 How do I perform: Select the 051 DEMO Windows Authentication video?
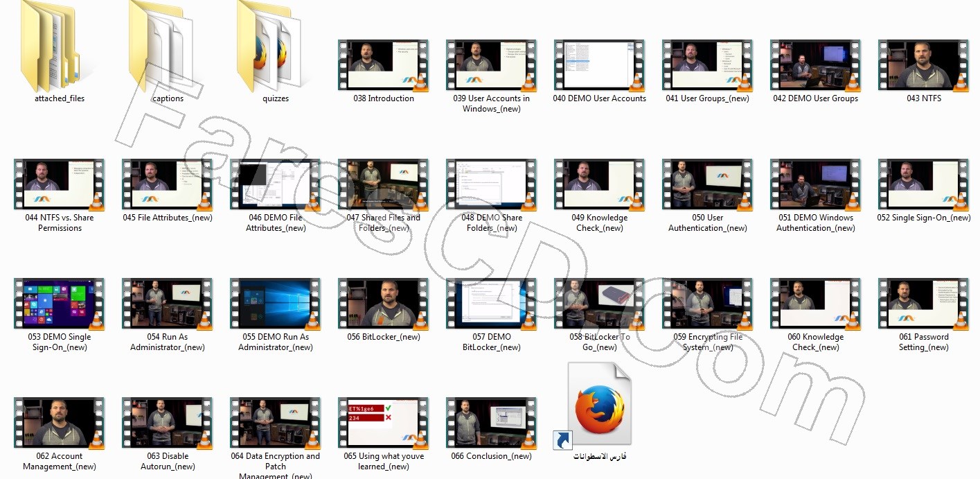tap(816, 184)
